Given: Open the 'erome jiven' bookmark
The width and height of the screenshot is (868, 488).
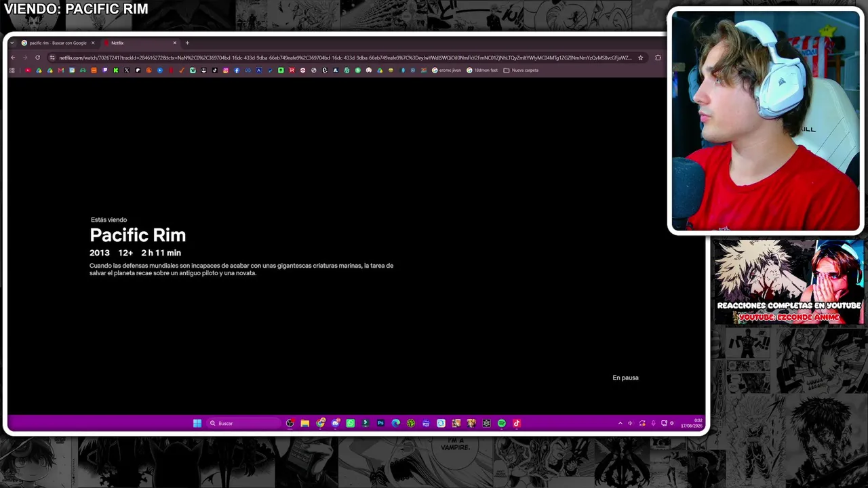Looking at the screenshot, I should coord(446,70).
